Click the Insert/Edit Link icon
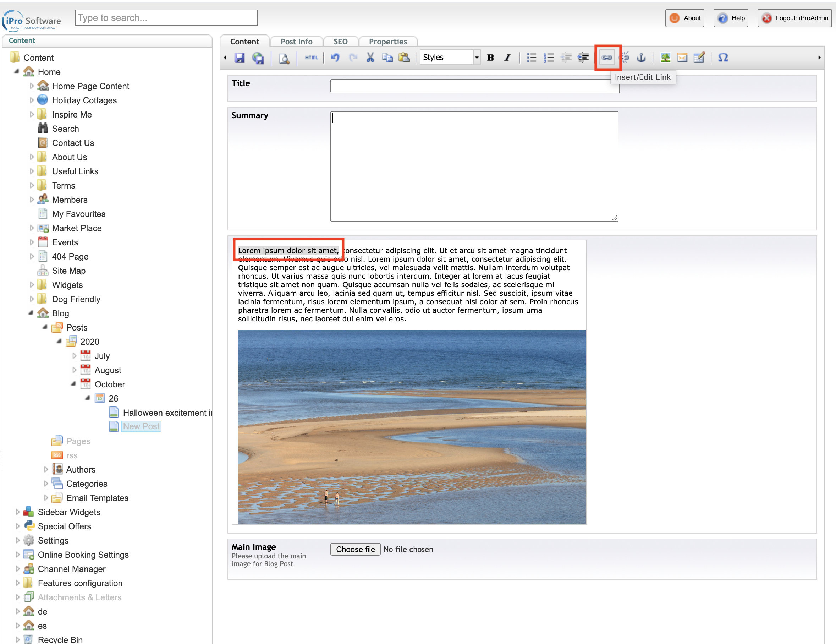This screenshot has height=644, width=836. [607, 58]
